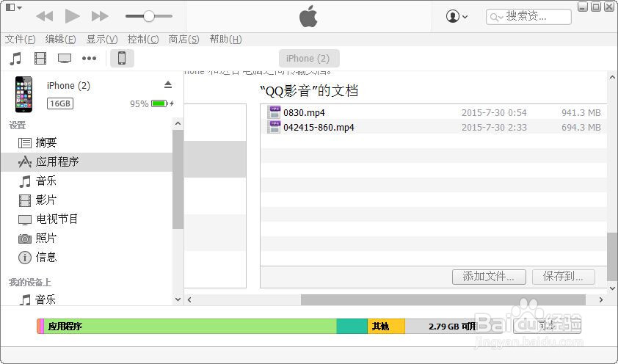Click the 16GB capacity label
Viewport: 618px width, 364px height.
pyautogui.click(x=60, y=103)
